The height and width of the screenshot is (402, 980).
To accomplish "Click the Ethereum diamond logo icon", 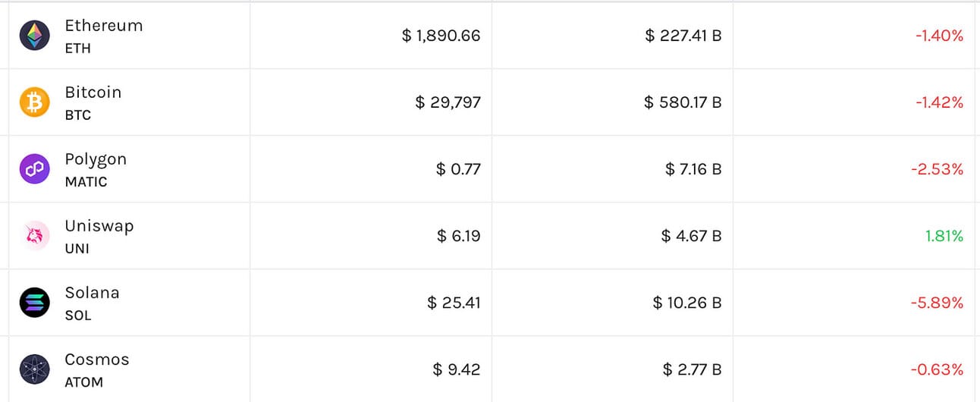I will (x=34, y=36).
